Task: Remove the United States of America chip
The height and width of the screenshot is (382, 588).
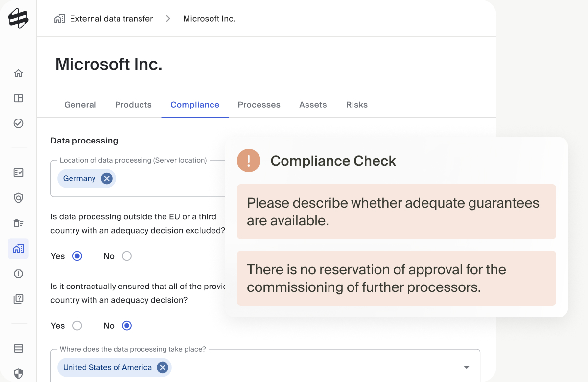Action: click(162, 367)
